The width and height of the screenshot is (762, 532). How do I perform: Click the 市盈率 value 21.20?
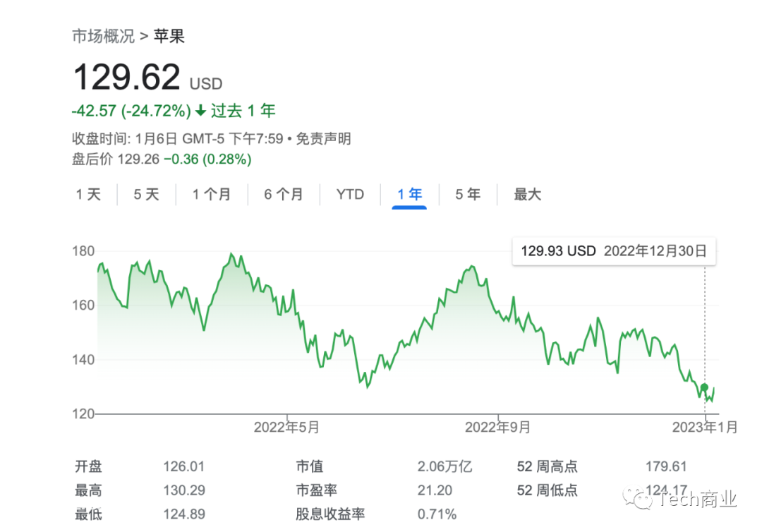pyautogui.click(x=435, y=490)
